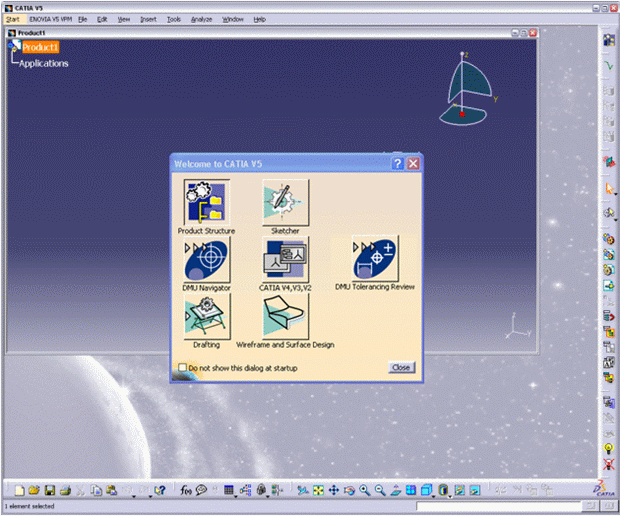620x516 pixels.
Task: Click the help question mark in dialog title
Action: 397,163
